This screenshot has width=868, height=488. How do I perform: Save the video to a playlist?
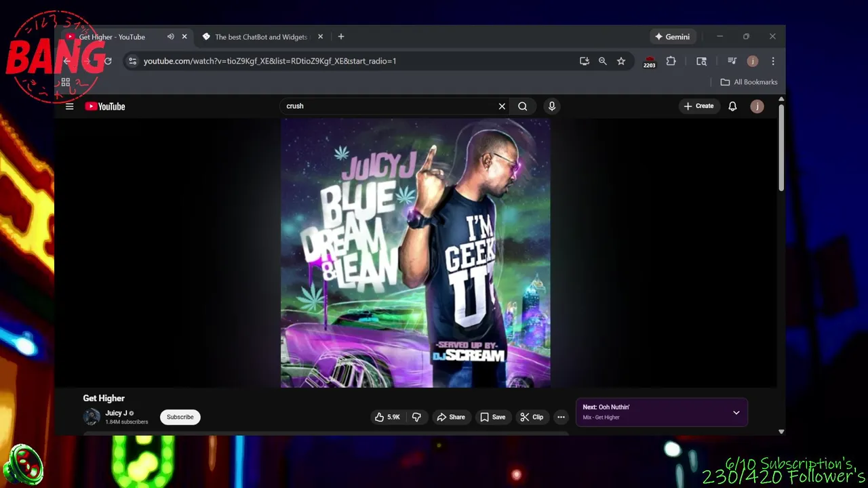493,417
